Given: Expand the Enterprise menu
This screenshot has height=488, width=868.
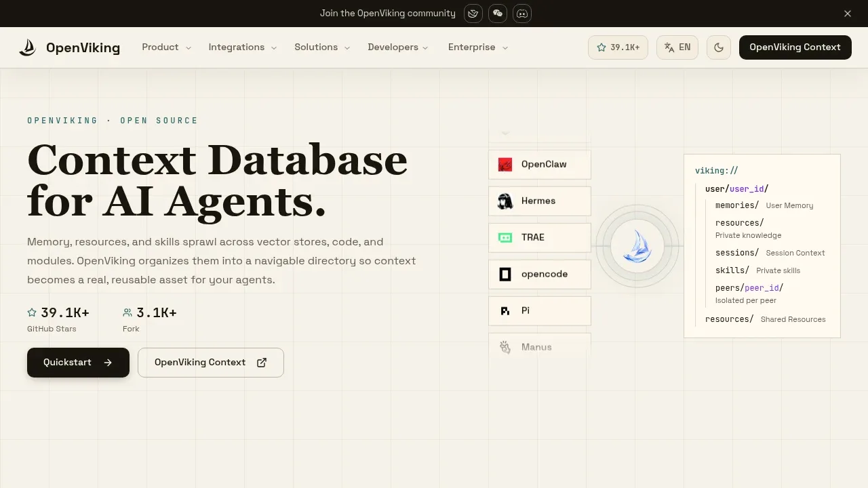Looking at the screenshot, I should point(478,47).
